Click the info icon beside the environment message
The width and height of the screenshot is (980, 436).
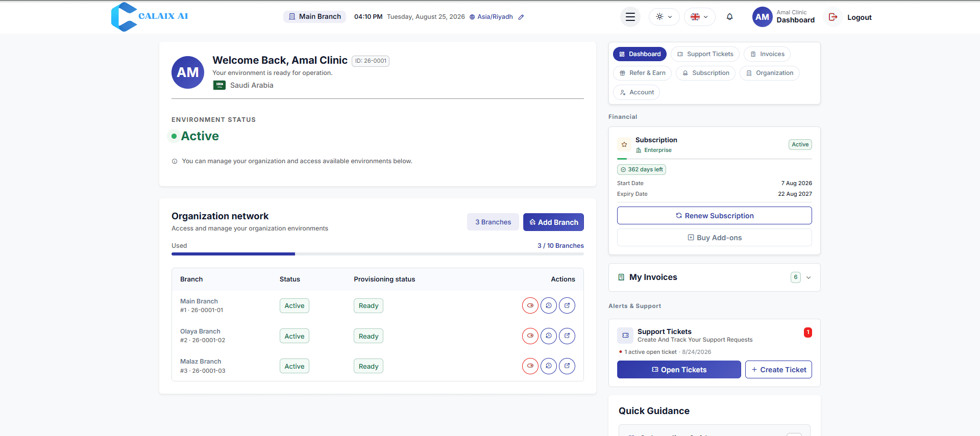[175, 161]
